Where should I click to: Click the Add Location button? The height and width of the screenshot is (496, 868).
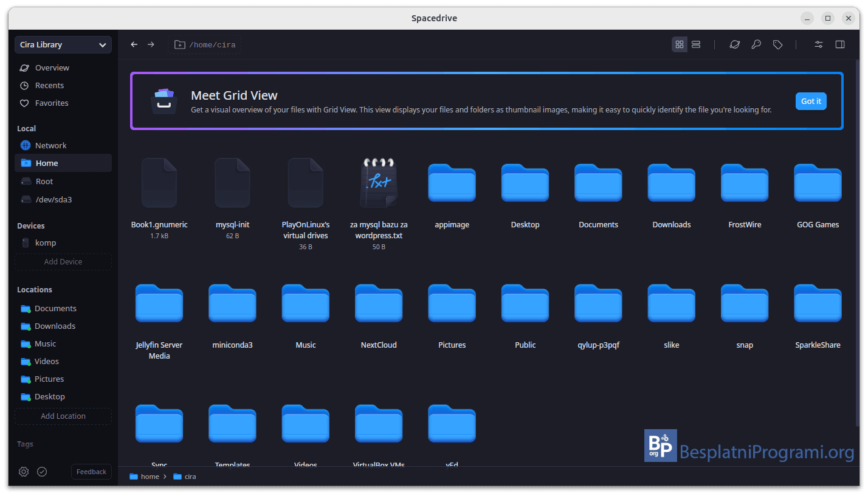coord(63,416)
